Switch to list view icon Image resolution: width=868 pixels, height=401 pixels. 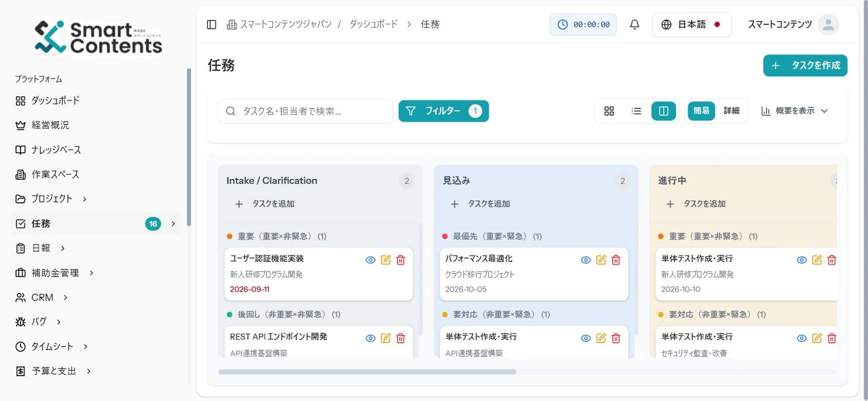pyautogui.click(x=636, y=111)
